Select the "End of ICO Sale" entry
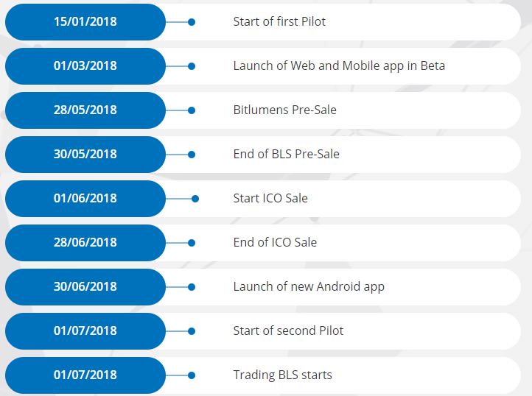The height and width of the screenshot is (396, 532). click(275, 243)
